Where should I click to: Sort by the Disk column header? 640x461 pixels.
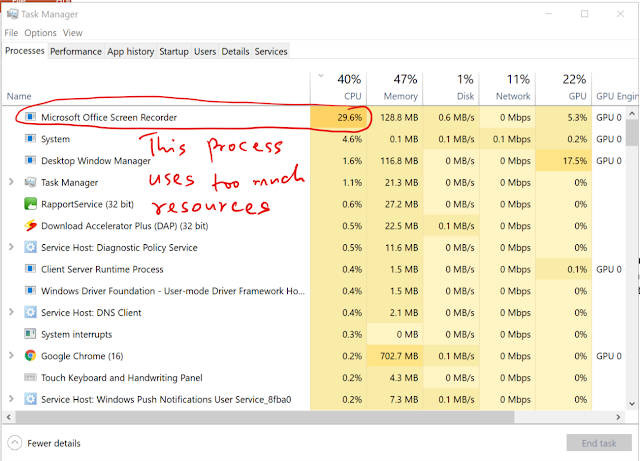click(451, 88)
